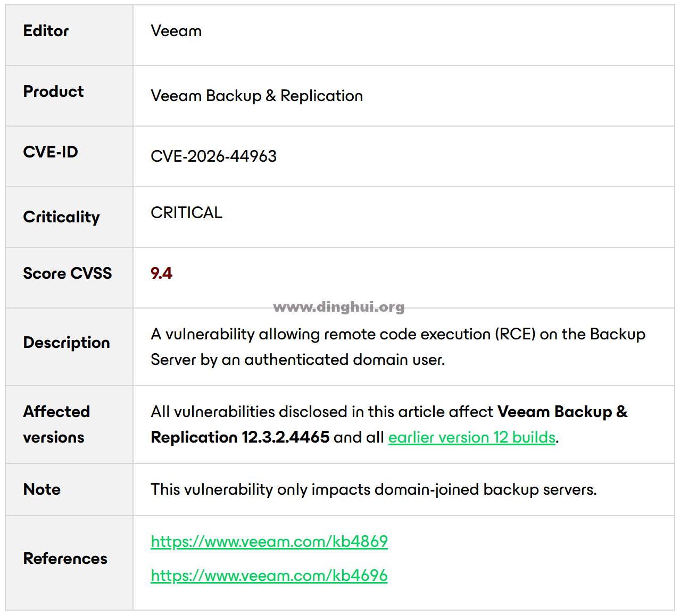The width and height of the screenshot is (680, 616).
Task: Click the 9.4 CVSS score value
Action: (x=161, y=273)
